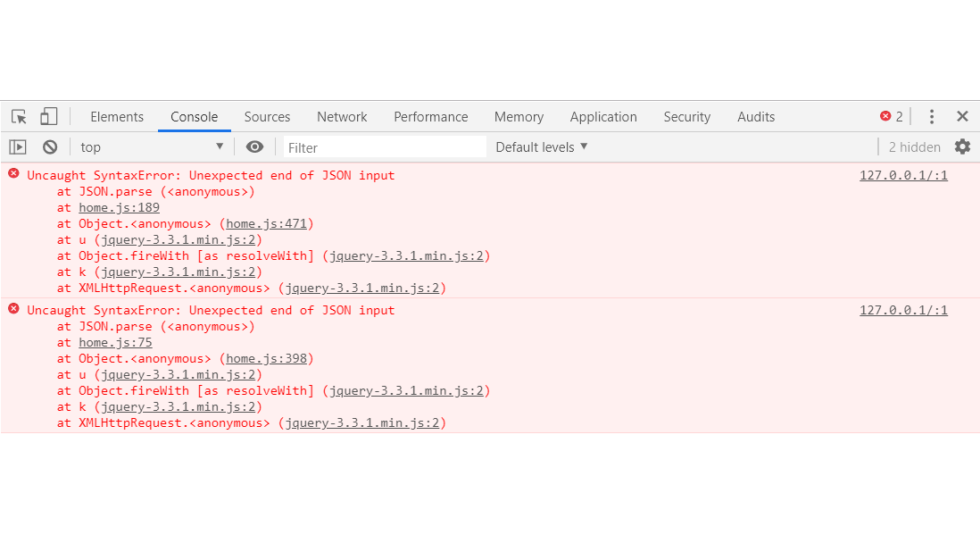The image size is (980, 535).
Task: Click the first error's red icon
Action: (13, 174)
